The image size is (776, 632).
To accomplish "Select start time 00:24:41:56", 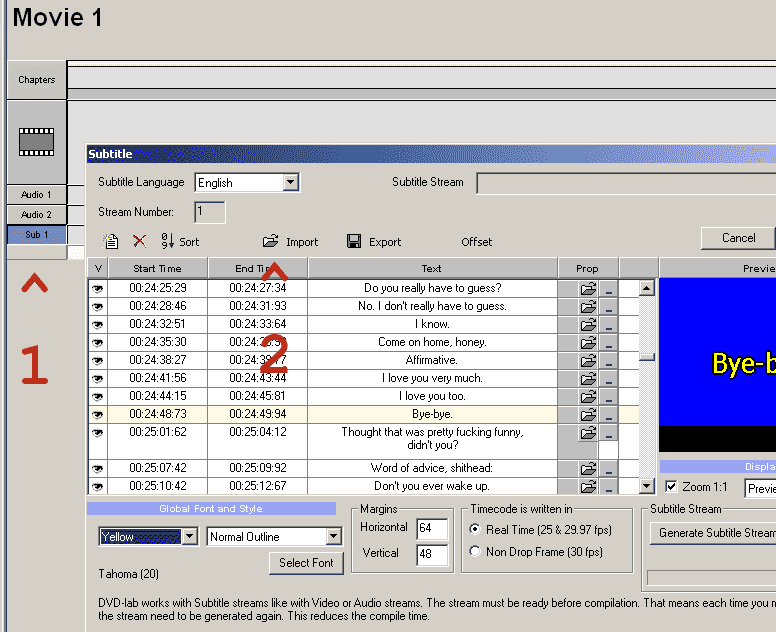I will (x=158, y=378).
